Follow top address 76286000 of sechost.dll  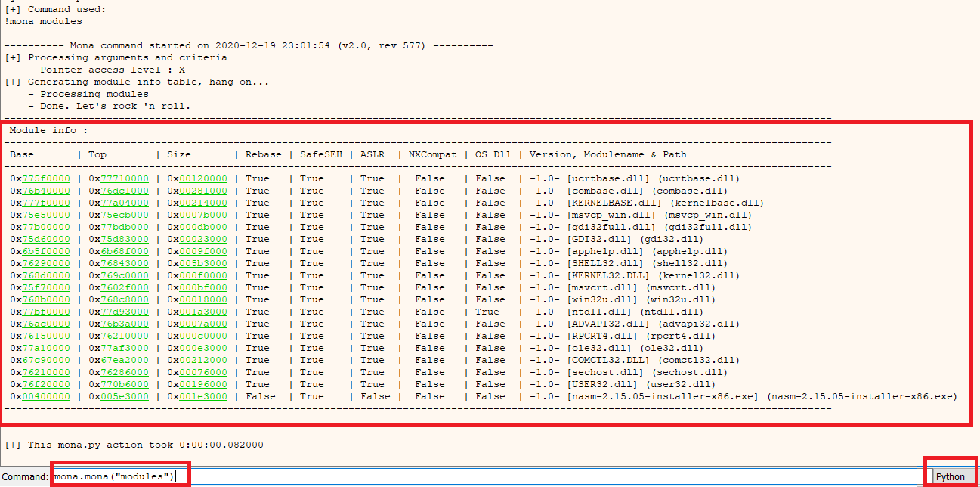tap(125, 372)
